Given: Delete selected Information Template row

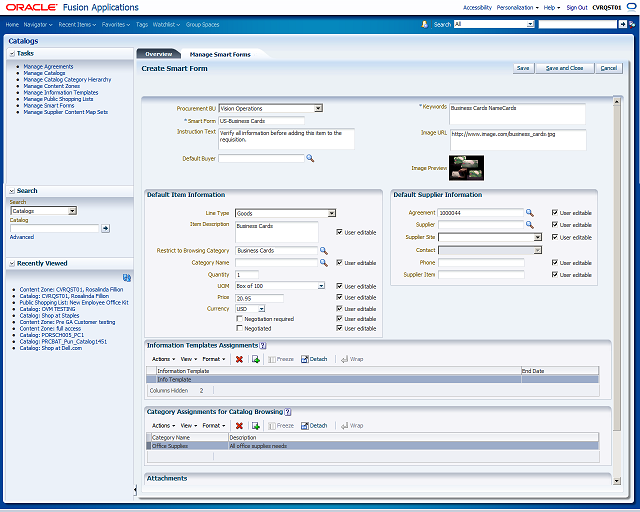Looking at the screenshot, I should pos(239,359).
